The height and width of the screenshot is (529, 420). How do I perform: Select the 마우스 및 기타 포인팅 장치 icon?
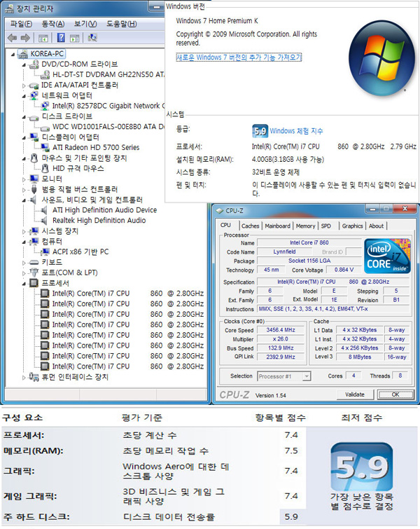click(34, 158)
